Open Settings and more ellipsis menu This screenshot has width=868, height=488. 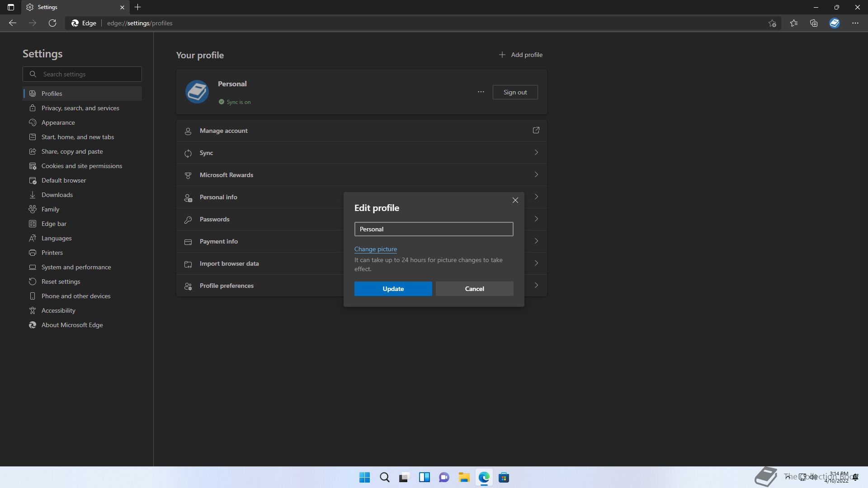coord(855,23)
